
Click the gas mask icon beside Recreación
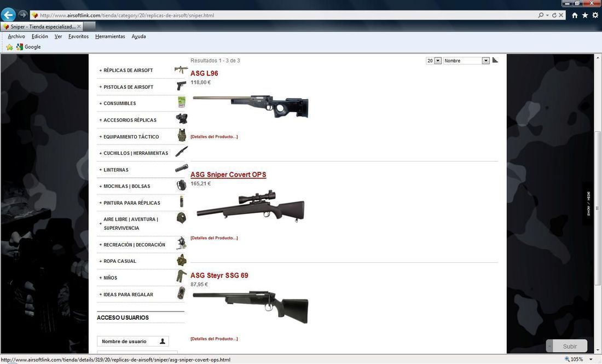pyautogui.click(x=182, y=243)
